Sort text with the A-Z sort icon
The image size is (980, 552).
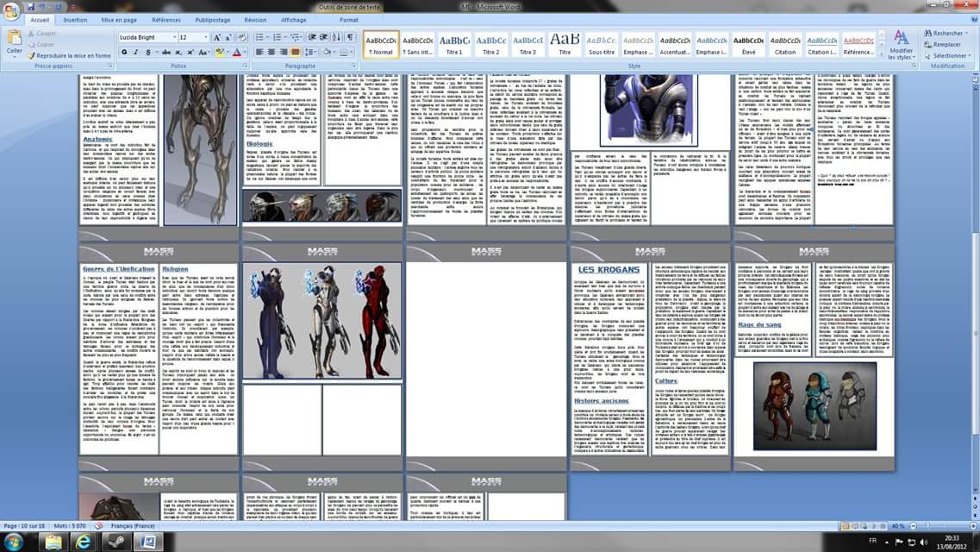click(337, 37)
